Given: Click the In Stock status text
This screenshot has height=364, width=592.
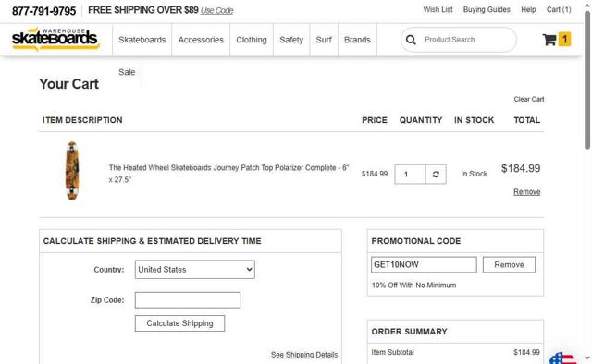Looking at the screenshot, I should click(475, 174).
